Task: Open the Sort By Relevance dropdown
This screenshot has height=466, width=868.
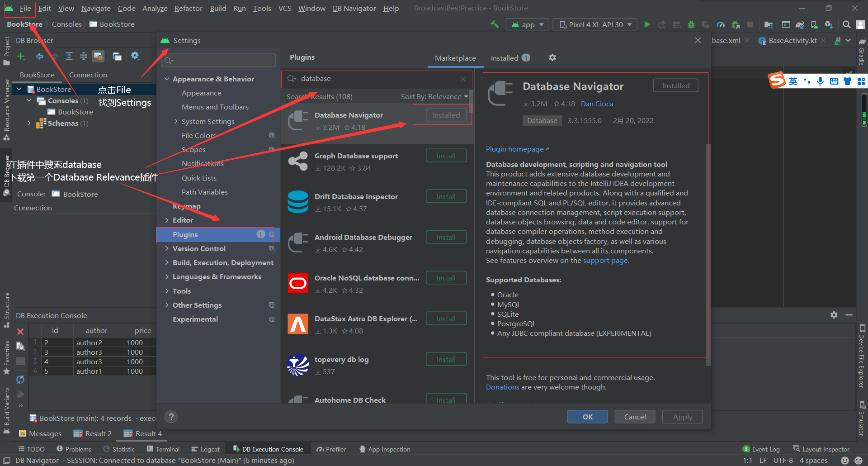Action: click(434, 96)
